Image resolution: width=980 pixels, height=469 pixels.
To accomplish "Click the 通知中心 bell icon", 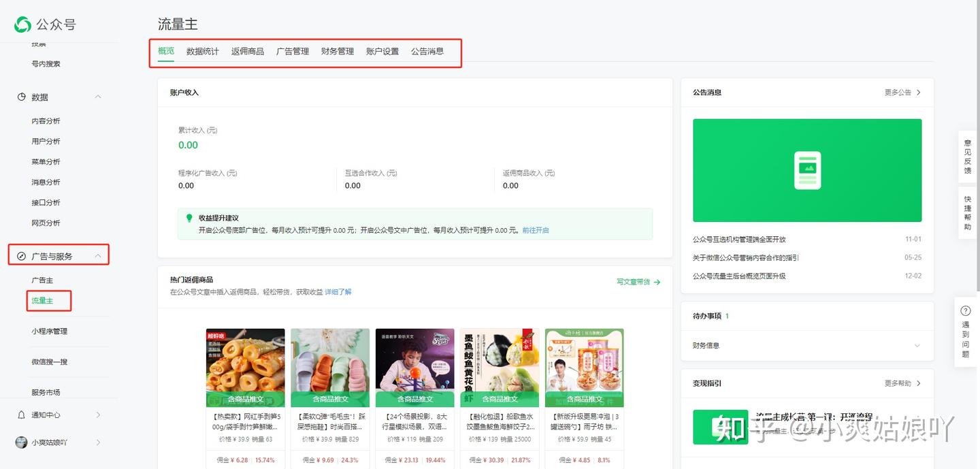I will pos(21,415).
